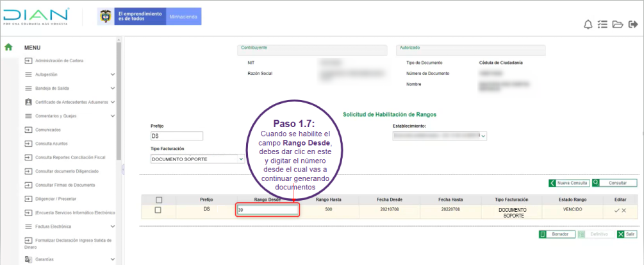Open the folder icon in header
This screenshot has width=644, height=265.
617,25
